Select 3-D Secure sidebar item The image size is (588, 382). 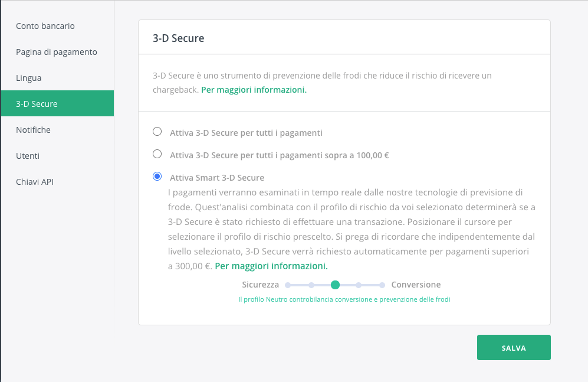click(37, 104)
